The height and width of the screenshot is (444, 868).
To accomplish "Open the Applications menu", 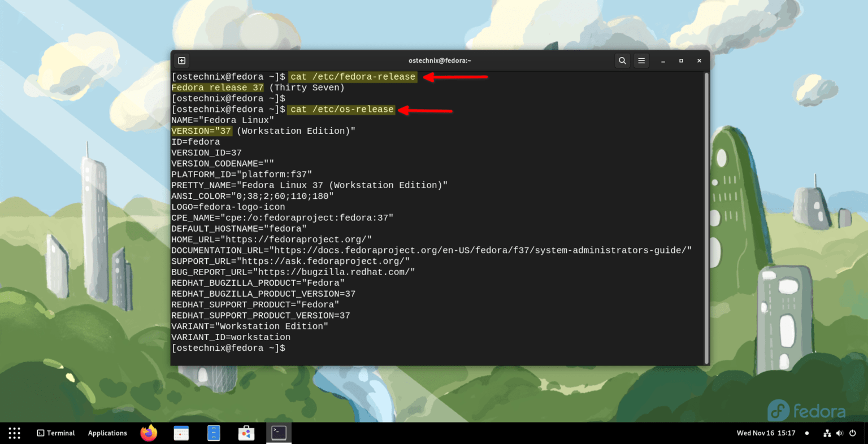I will click(107, 433).
